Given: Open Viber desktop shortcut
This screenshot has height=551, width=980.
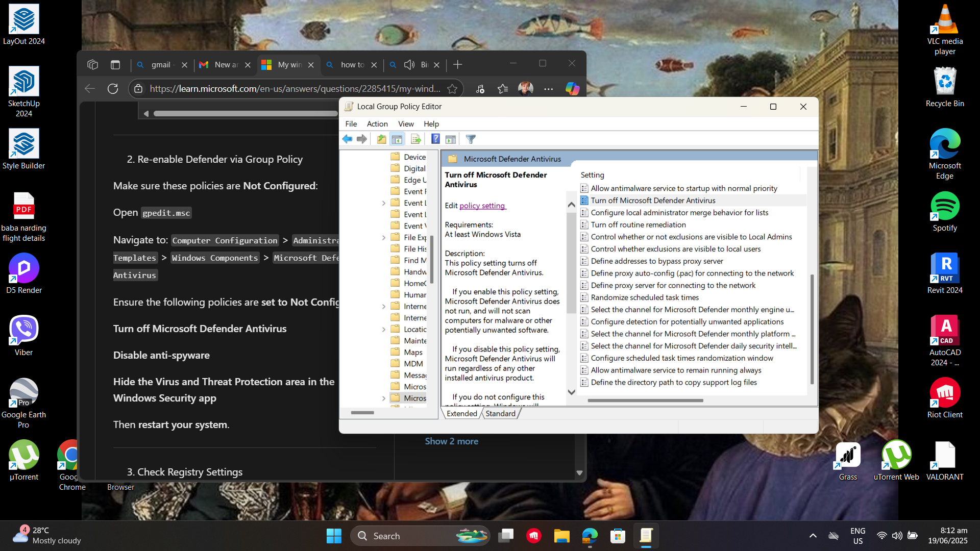Looking at the screenshot, I should coord(23,336).
